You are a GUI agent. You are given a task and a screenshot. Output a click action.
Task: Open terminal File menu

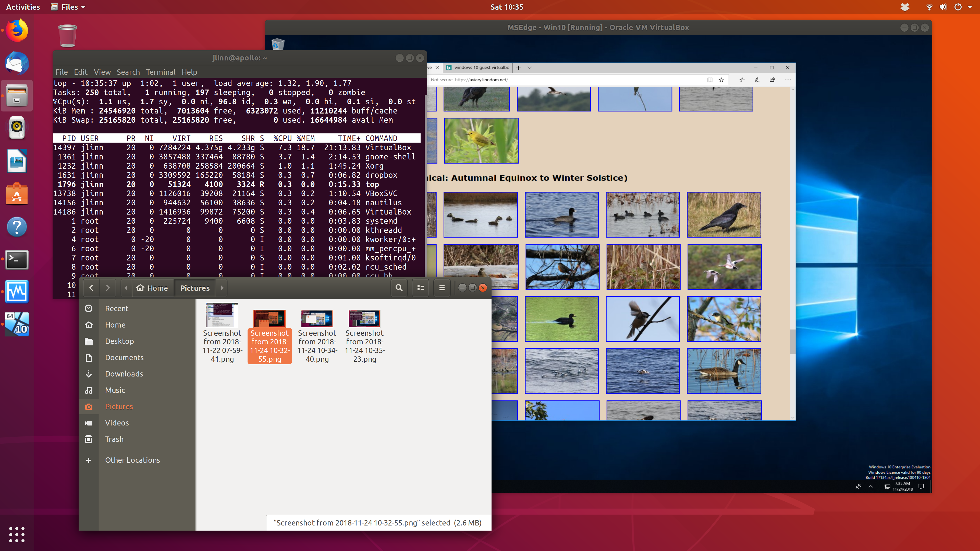coord(62,72)
